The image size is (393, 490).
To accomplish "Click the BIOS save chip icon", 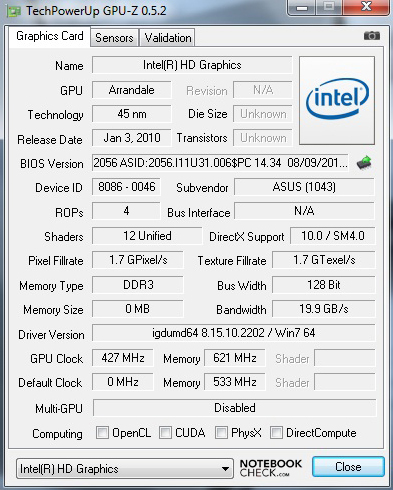I will 364,163.
